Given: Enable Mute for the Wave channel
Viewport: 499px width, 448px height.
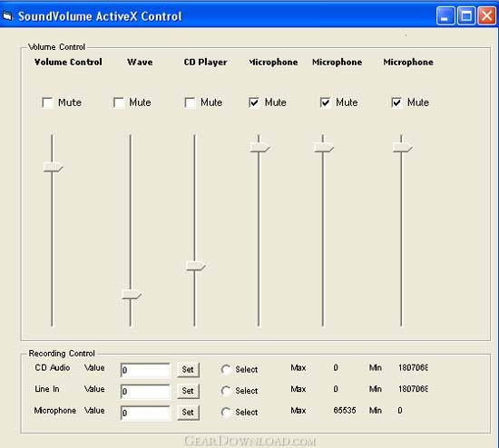Looking at the screenshot, I should point(119,102).
